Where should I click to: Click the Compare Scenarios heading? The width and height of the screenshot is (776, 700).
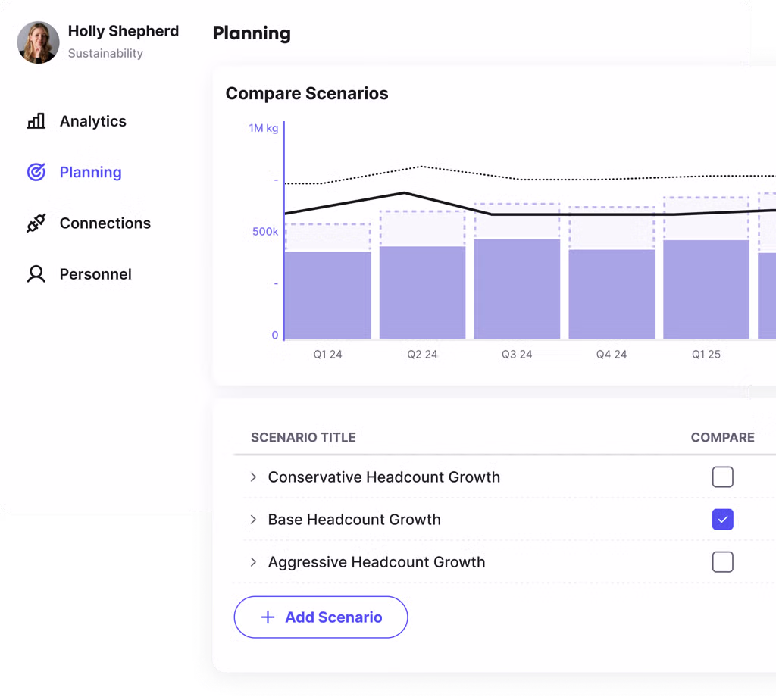point(307,93)
